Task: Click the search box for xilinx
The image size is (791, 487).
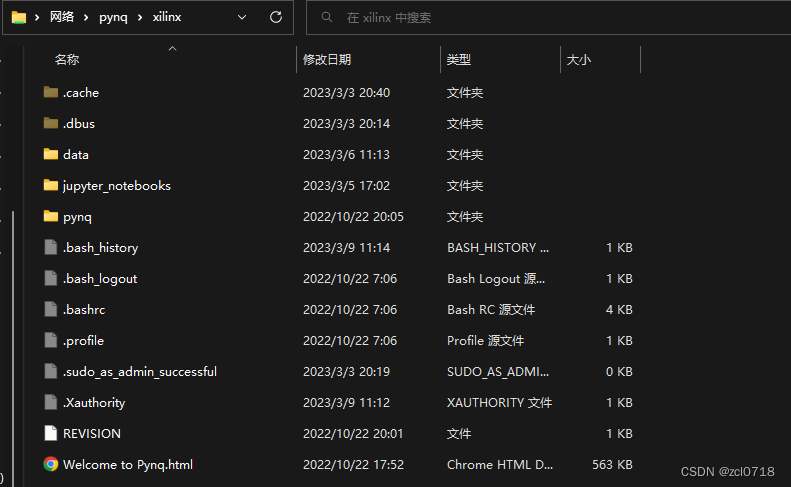Action: coord(549,18)
